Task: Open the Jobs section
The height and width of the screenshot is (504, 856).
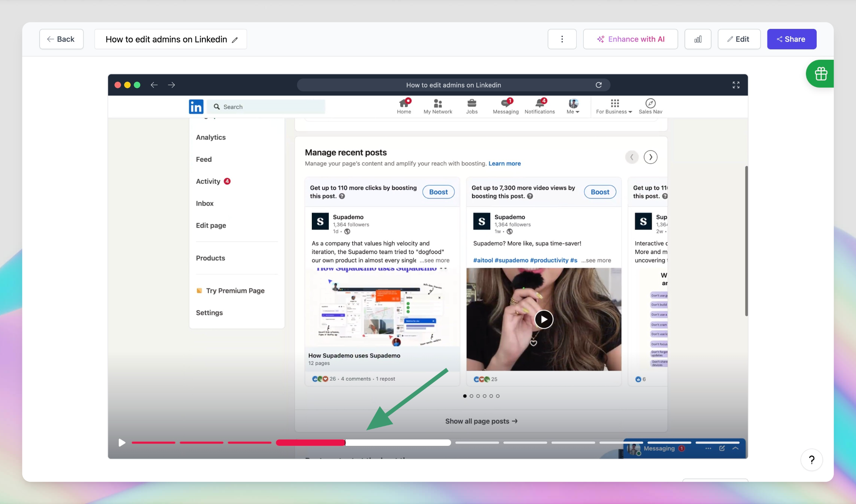Action: point(472,106)
